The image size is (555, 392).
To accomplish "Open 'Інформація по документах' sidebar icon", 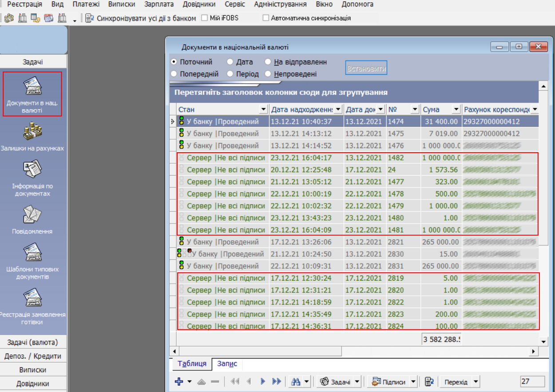I will point(33,170).
